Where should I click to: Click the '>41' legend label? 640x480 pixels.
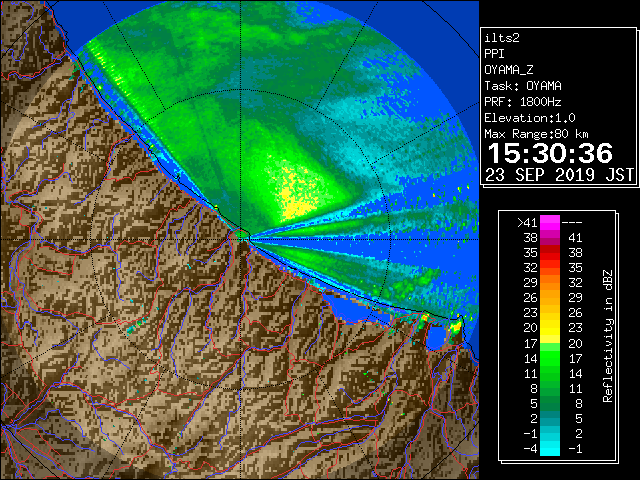tap(527, 223)
